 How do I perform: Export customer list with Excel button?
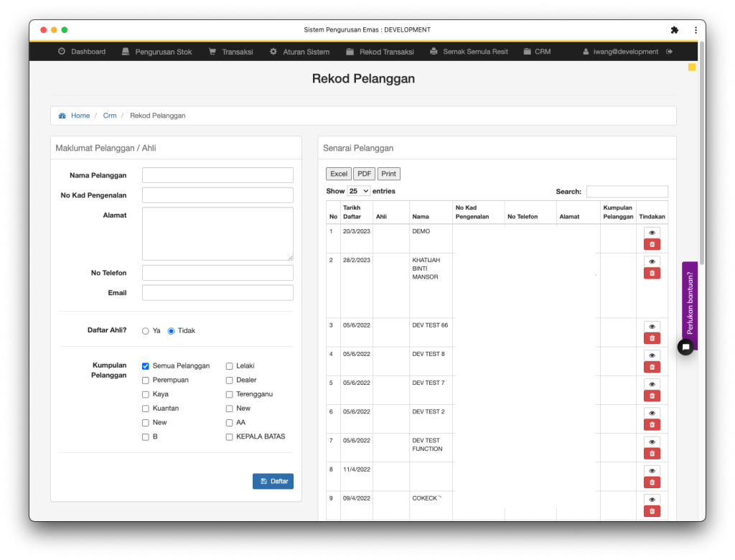pos(339,174)
